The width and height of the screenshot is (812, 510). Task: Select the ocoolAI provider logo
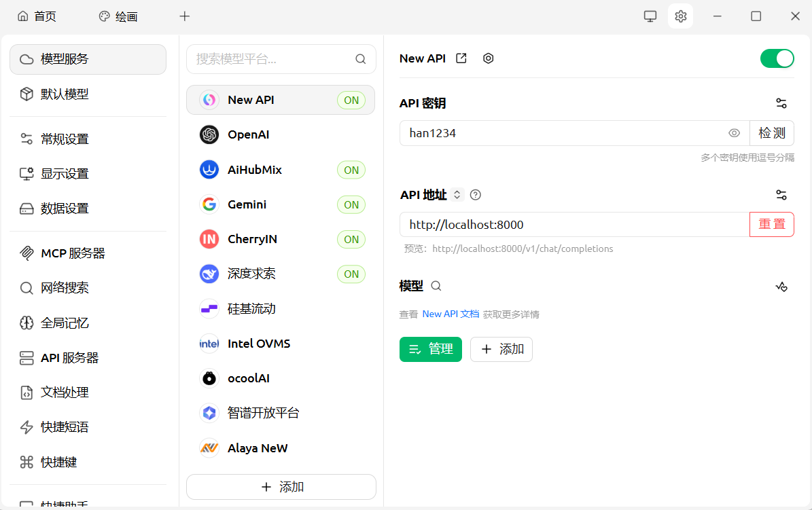(209, 378)
